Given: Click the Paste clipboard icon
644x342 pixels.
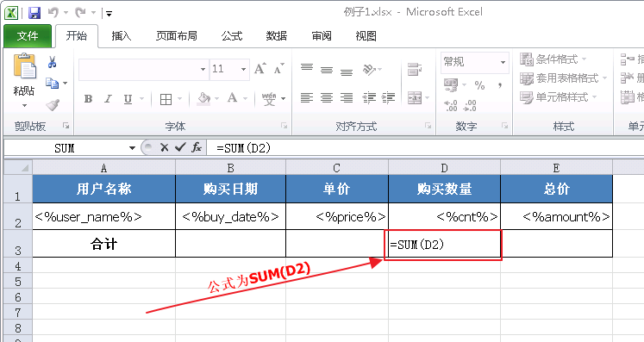Looking at the screenshot, I should [24, 65].
